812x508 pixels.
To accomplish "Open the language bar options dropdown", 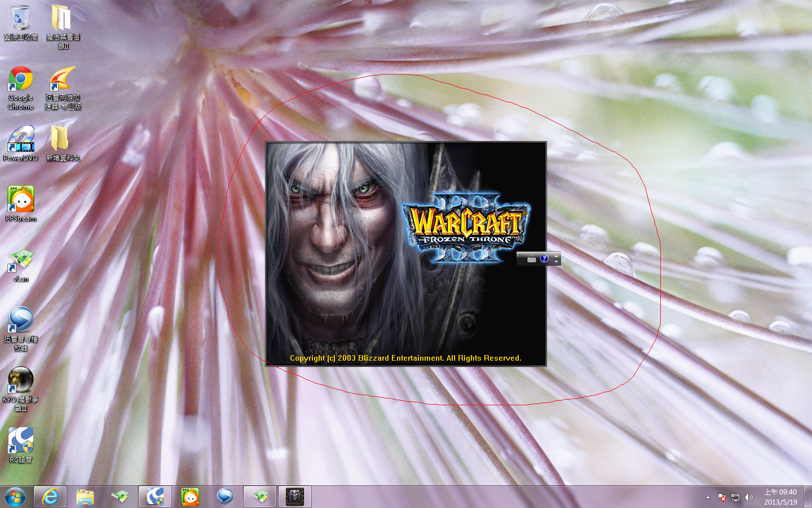I will pos(556,262).
